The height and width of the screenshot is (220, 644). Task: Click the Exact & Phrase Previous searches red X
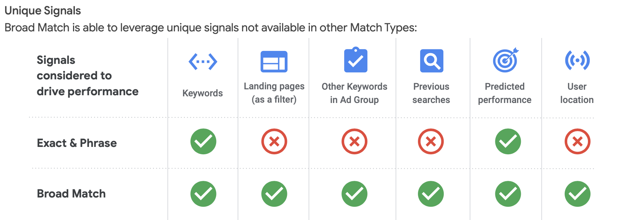(431, 141)
